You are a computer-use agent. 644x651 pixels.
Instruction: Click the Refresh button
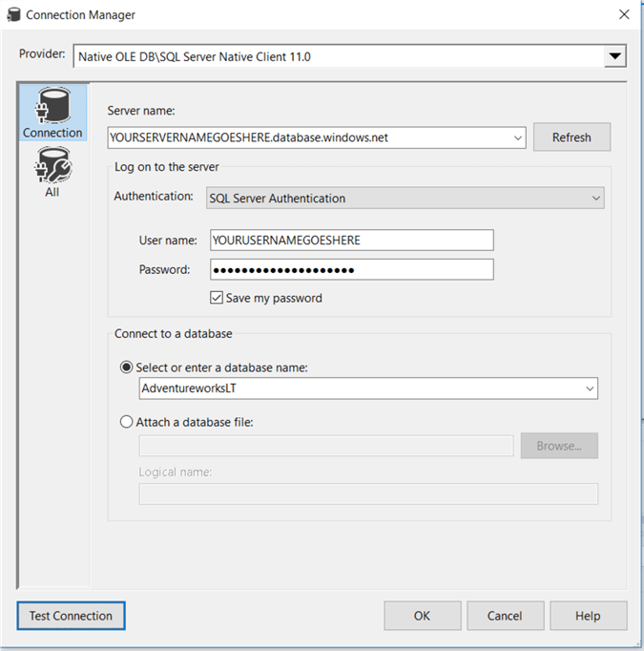(x=571, y=137)
